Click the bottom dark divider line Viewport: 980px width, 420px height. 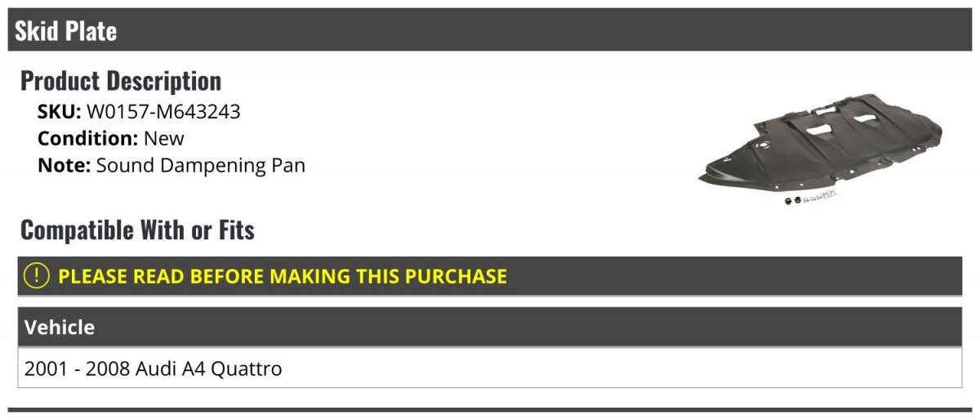490,410
